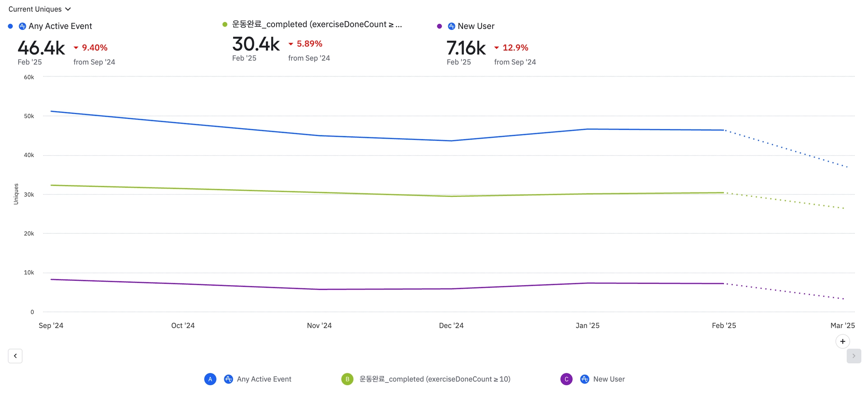Click the Jan '25 x-axis label
Screen dimensions: 868x395
point(587,325)
